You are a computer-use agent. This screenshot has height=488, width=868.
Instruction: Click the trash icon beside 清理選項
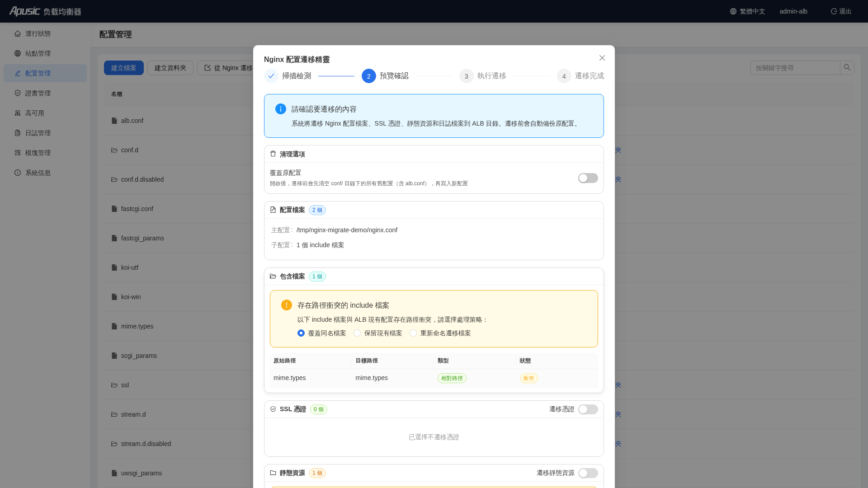[x=273, y=154]
